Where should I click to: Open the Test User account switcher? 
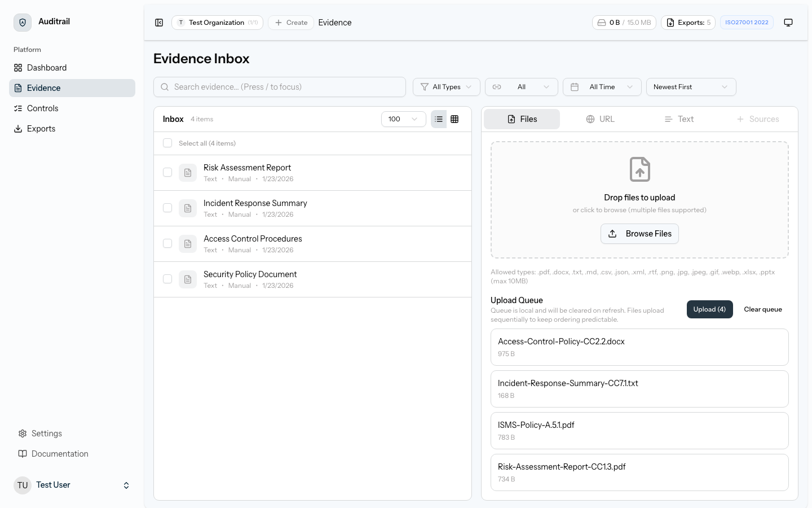72,485
